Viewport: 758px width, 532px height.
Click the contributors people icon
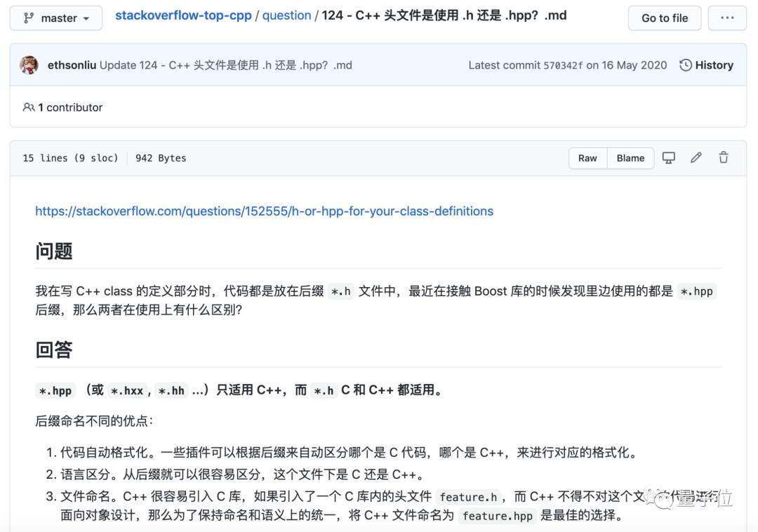tap(29, 107)
